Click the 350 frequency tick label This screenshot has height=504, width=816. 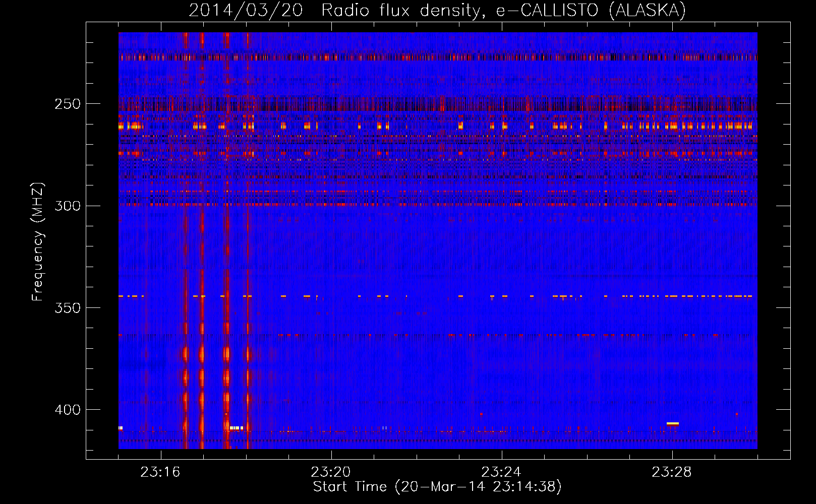[x=68, y=307]
